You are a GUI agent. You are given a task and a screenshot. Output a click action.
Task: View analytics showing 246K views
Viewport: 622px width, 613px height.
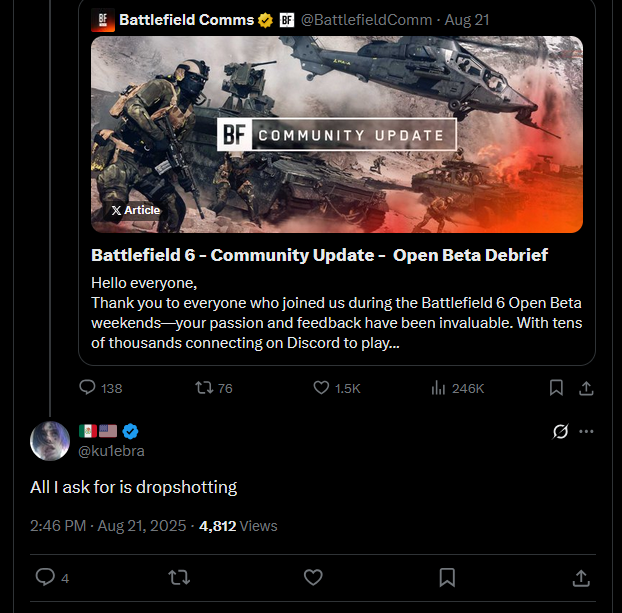click(457, 388)
